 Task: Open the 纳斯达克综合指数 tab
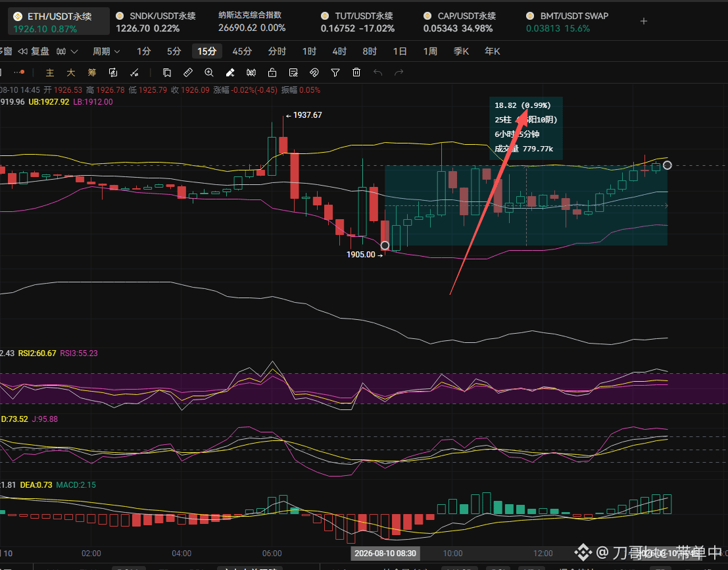(x=252, y=21)
